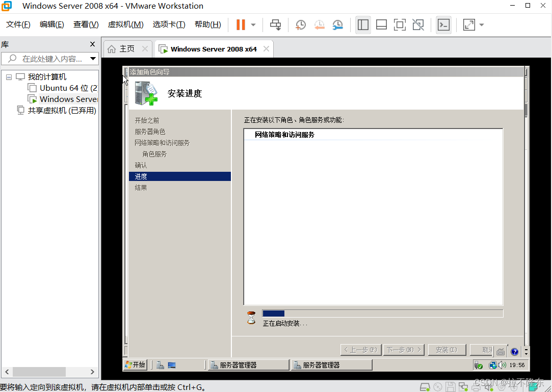Click the blue help question mark icon
This screenshot has width=552, height=392.
[x=515, y=352]
